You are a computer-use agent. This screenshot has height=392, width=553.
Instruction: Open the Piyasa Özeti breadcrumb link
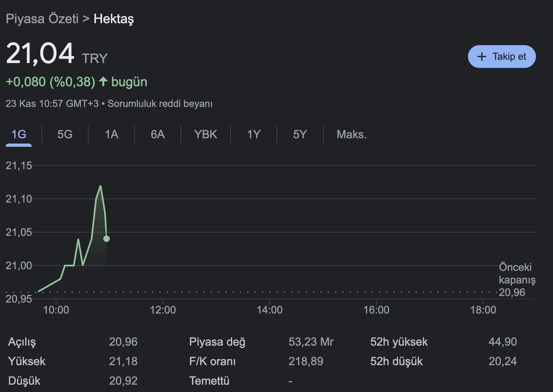tap(42, 19)
